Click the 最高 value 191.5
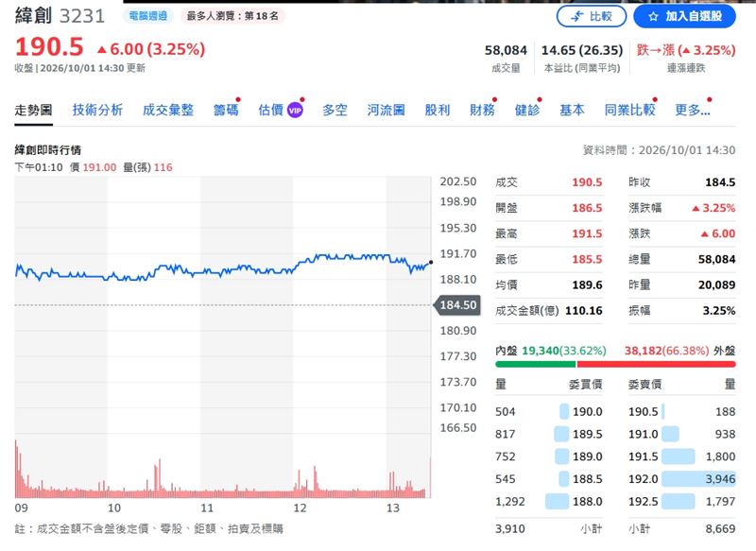This screenshot has height=551, width=756. tap(587, 233)
